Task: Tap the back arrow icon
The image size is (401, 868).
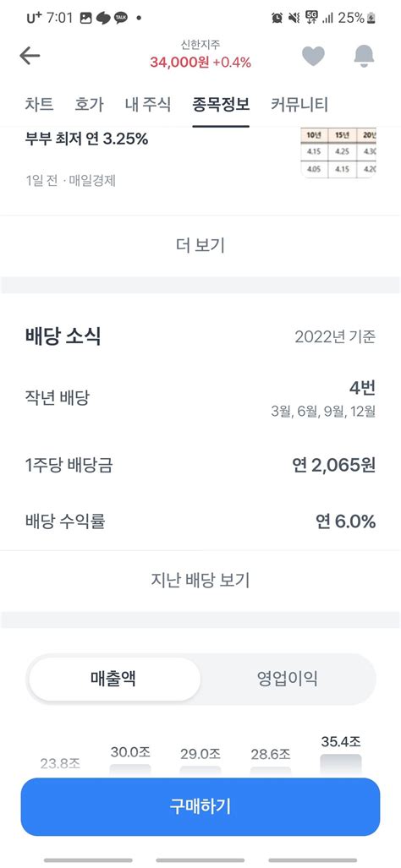Action: (x=30, y=56)
